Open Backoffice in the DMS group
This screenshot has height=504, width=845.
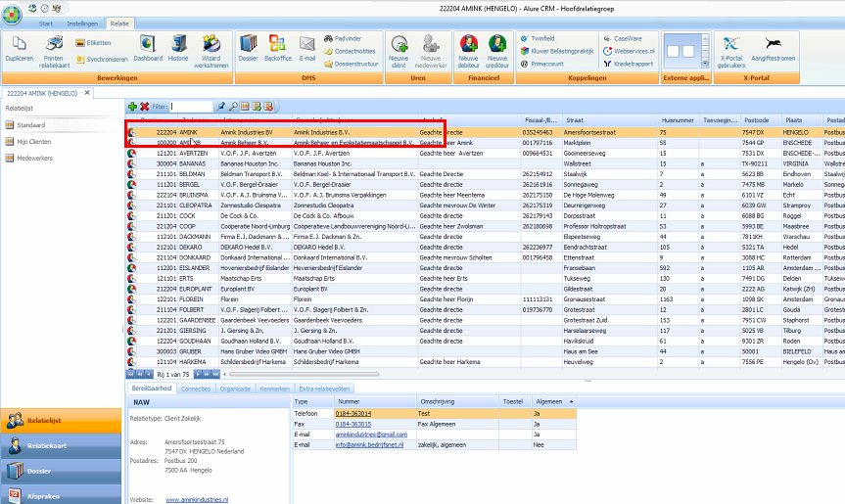277,50
